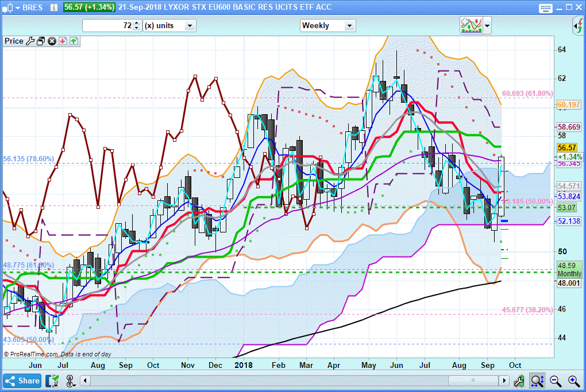The width and height of the screenshot is (586, 392).
Task: Click the 53.824 blue price label
Action: pyautogui.click(x=569, y=196)
